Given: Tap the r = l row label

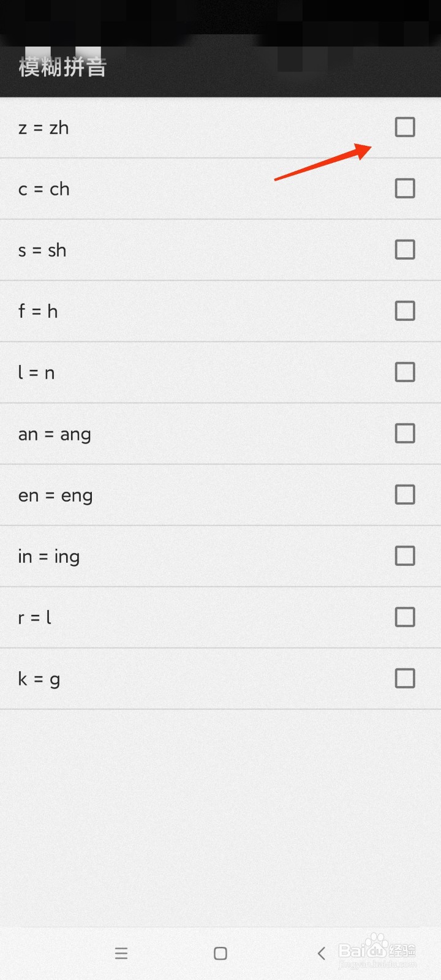Looking at the screenshot, I should click(35, 618).
